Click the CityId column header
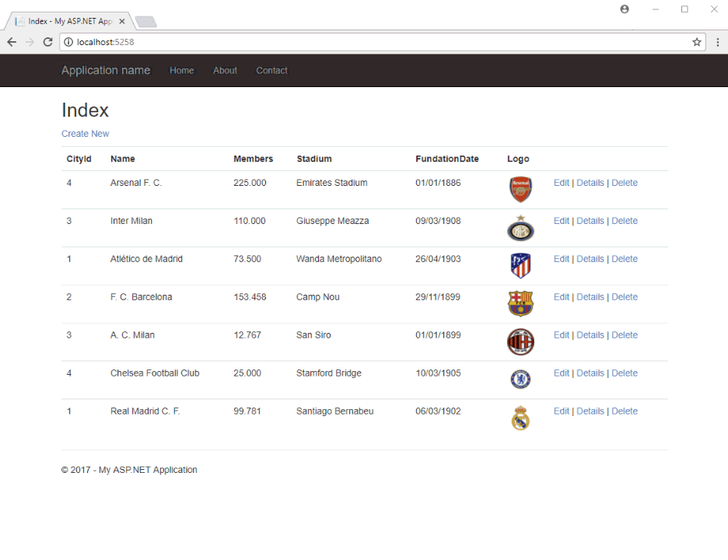This screenshot has width=728, height=560. coord(79,159)
